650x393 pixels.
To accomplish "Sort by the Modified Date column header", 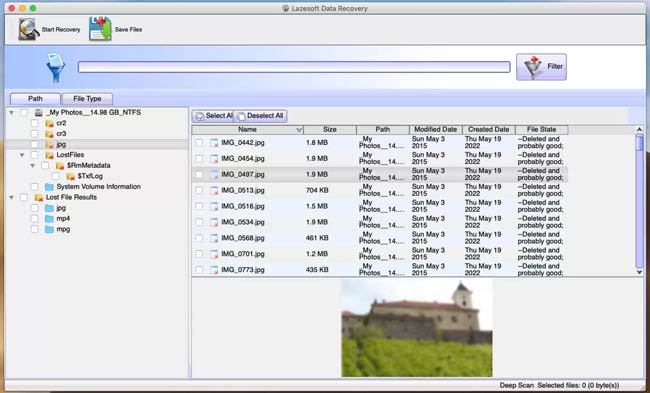I will coord(436,130).
